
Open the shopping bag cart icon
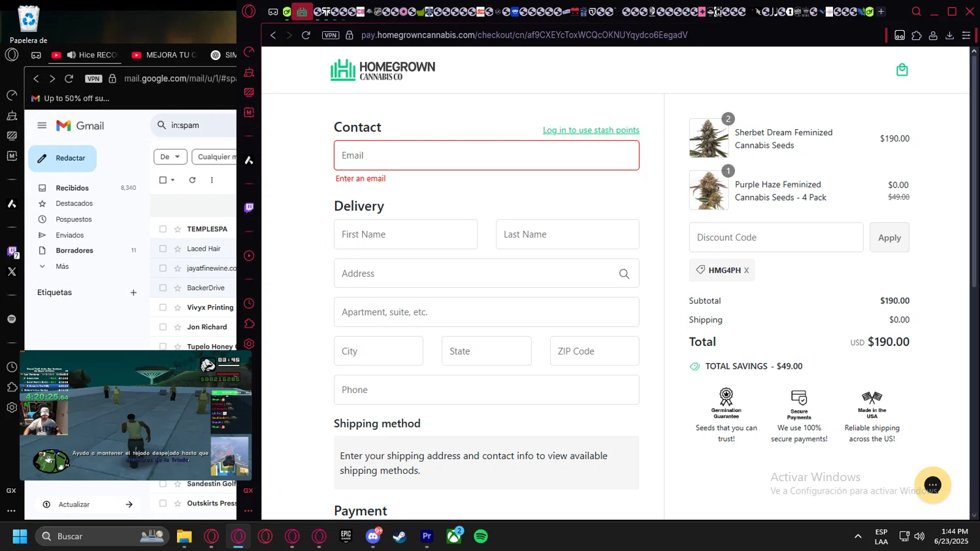(x=902, y=70)
